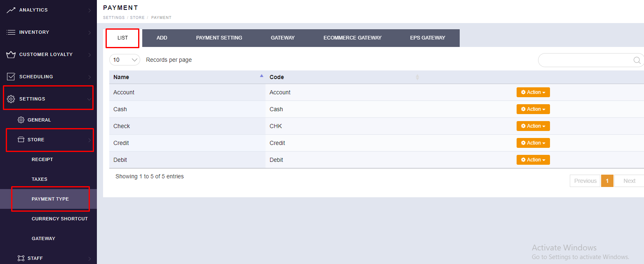This screenshot has height=264, width=644.
Task: Open Action dropdown for Account row
Action: [533, 92]
